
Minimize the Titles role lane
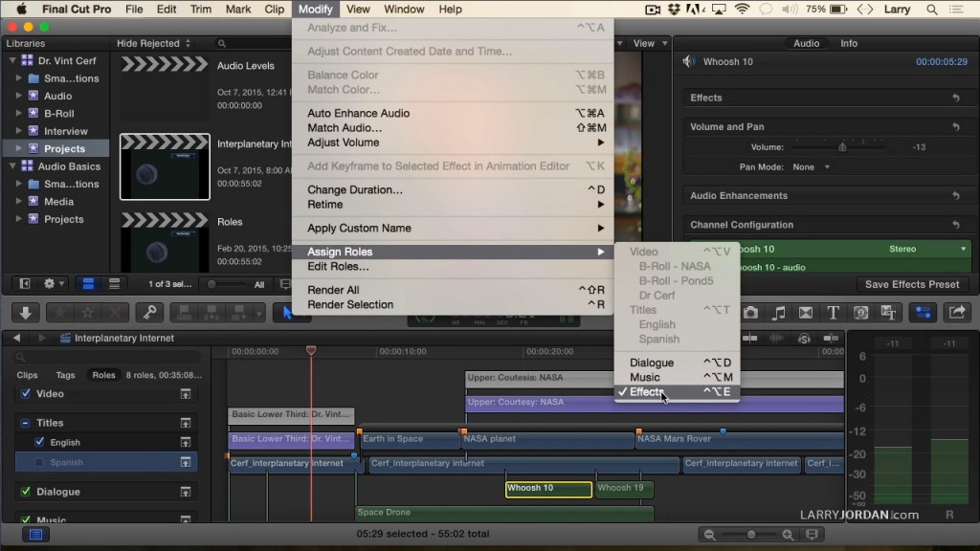click(x=186, y=423)
